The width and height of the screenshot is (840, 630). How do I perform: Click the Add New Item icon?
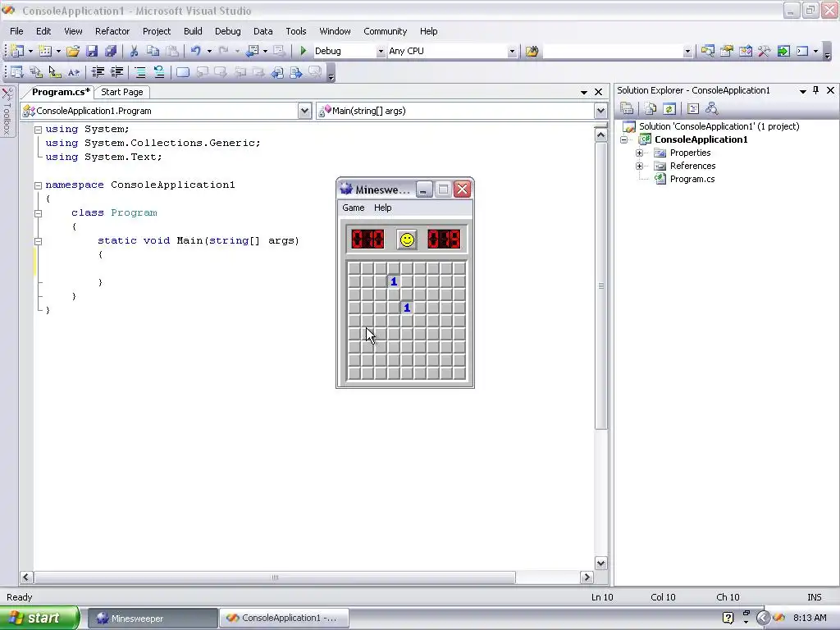pos(46,51)
